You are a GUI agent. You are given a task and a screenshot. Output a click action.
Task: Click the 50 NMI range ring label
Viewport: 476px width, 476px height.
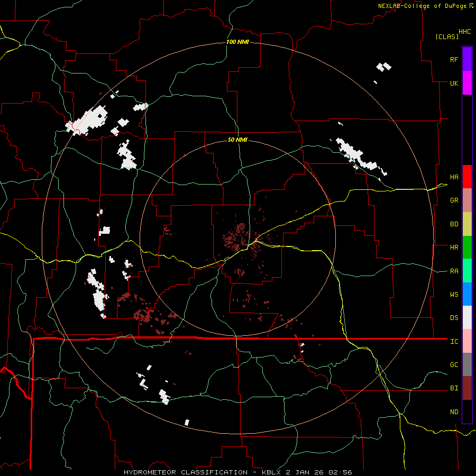(x=237, y=140)
